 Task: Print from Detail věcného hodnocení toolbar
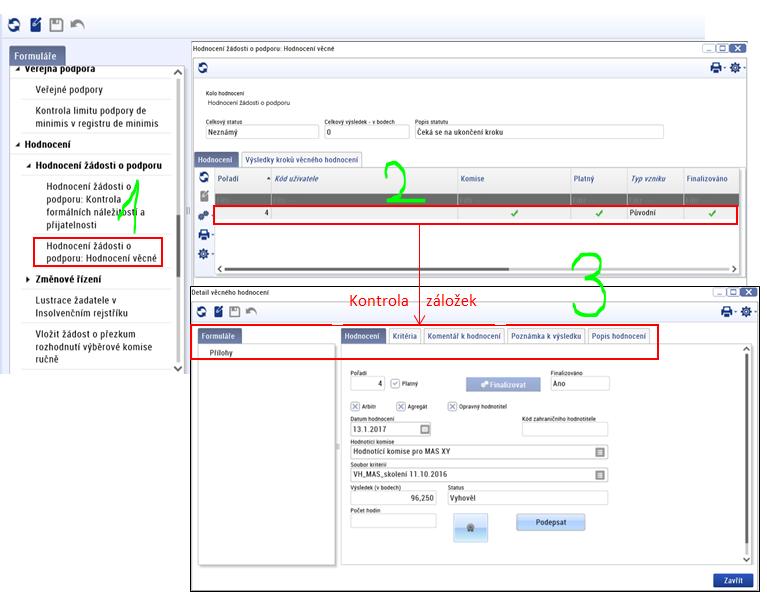(x=727, y=311)
